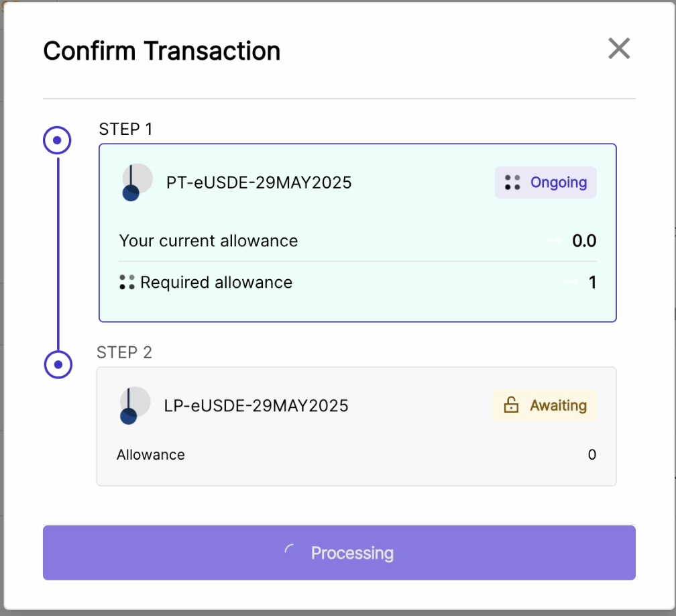The width and height of the screenshot is (676, 616).
Task: Click the arrow next to required allowance value
Action: (571, 283)
